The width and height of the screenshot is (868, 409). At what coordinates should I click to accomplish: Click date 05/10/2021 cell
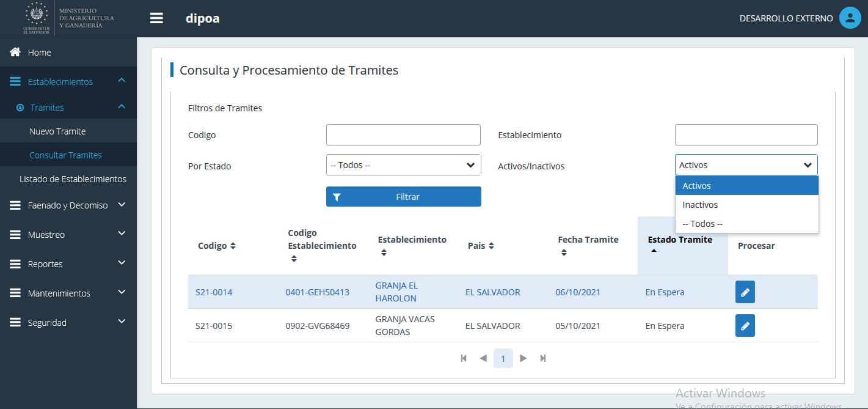coord(578,326)
